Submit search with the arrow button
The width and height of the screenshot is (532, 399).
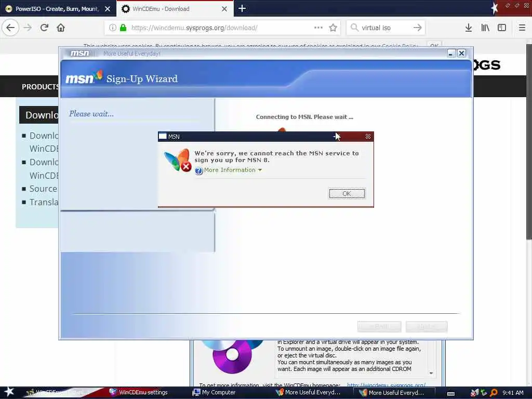417,28
